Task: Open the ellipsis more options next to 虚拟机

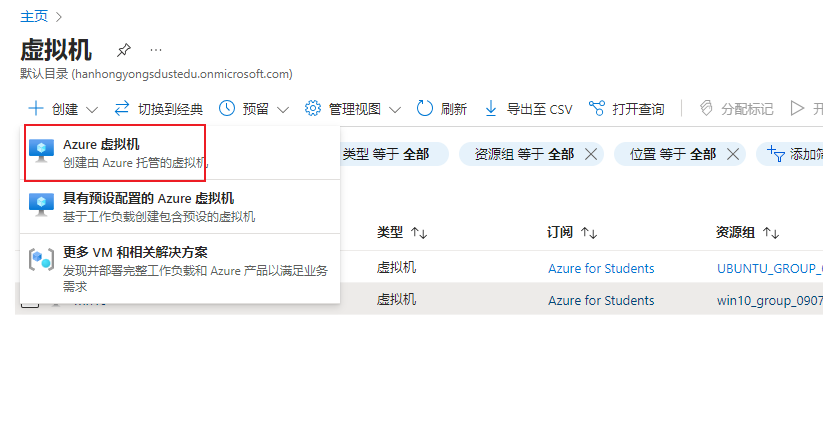Action: click(x=156, y=50)
